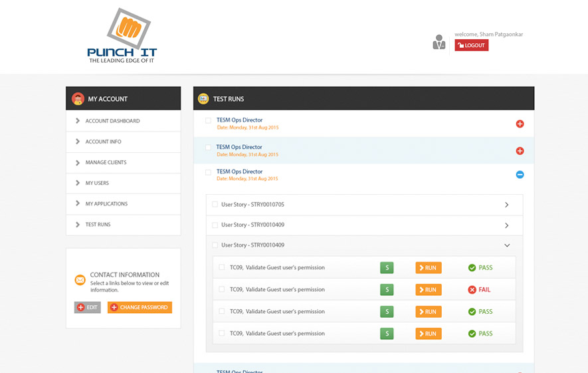Go to Manage Clients in sidebar
Screen dimensions: 588x373
(x=106, y=162)
